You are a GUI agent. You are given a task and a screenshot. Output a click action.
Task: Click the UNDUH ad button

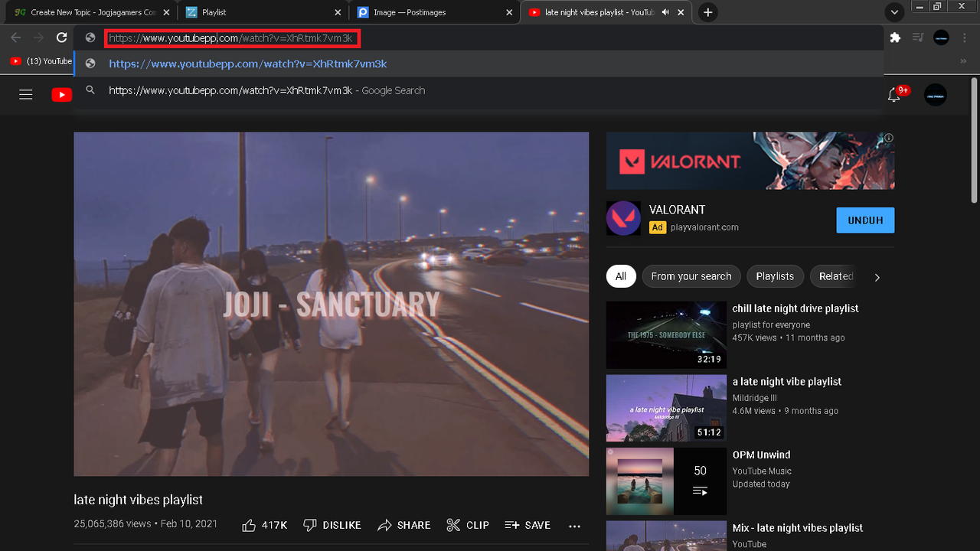pos(865,220)
